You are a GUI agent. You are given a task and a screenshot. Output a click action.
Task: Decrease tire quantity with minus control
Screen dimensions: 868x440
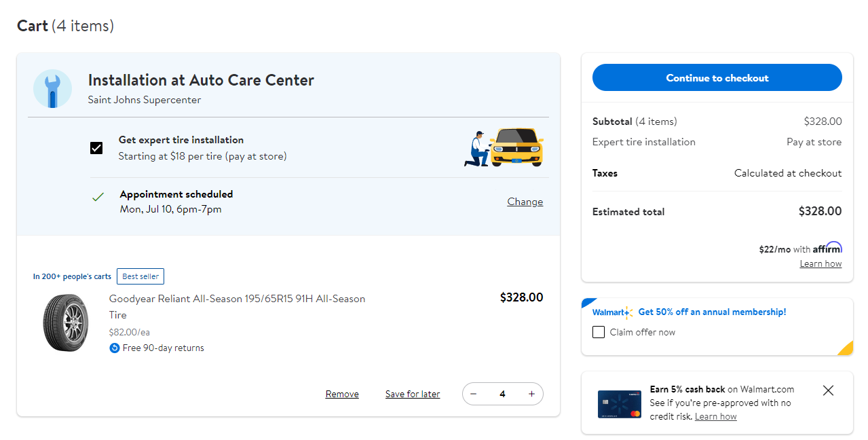coord(473,394)
